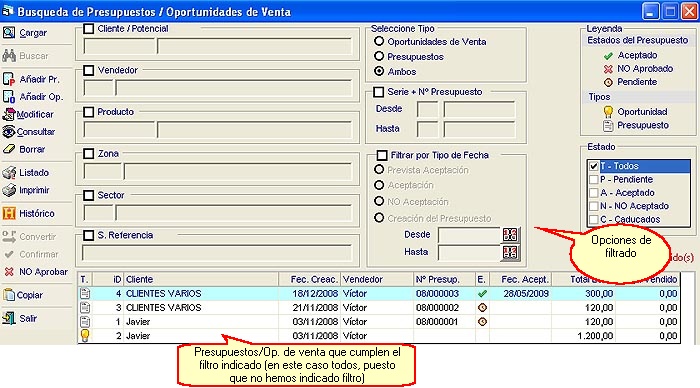This screenshot has height=388, width=700.
Task: Open calendar picker for Hasta date
Action: [510, 252]
